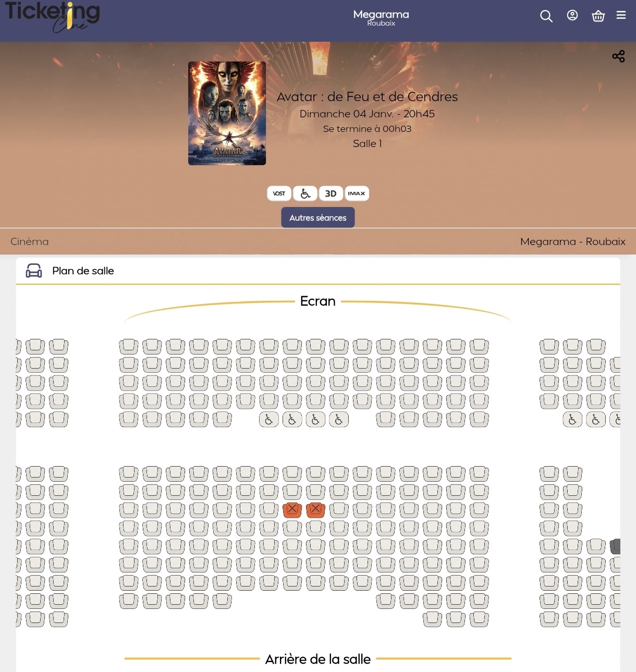Click the right orange occupied seat

pyautogui.click(x=315, y=509)
